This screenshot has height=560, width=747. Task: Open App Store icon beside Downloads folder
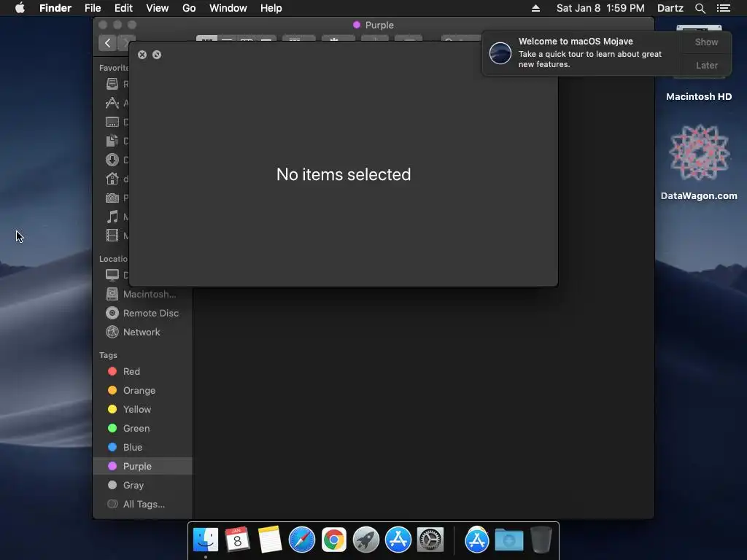(x=477, y=540)
